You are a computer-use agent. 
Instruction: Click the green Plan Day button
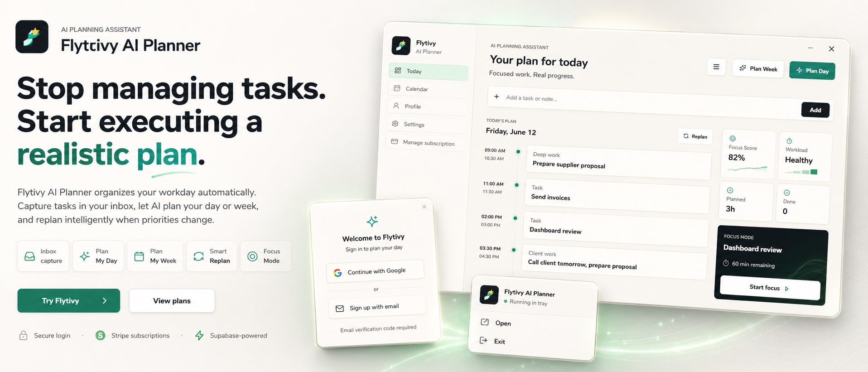812,71
